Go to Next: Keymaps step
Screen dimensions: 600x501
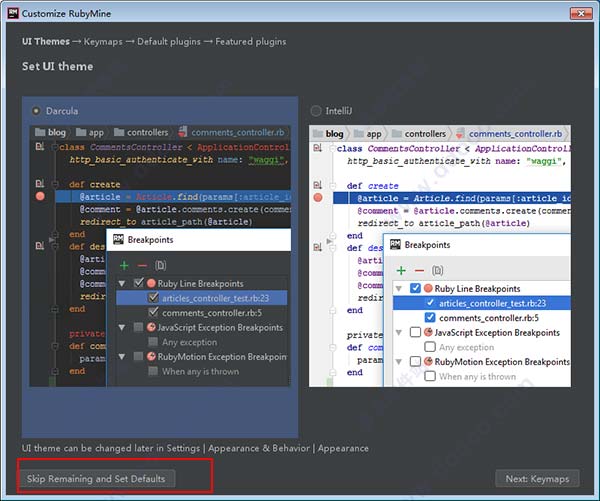coord(537,478)
